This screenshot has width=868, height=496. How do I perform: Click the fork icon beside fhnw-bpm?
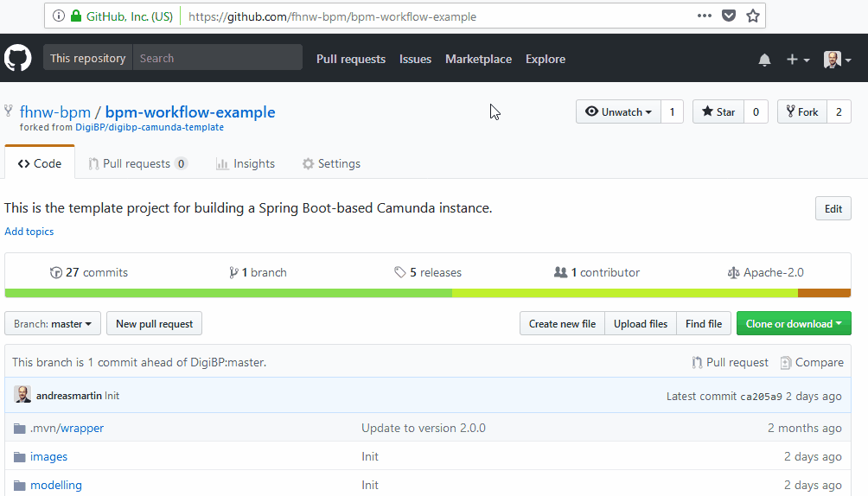click(9, 111)
